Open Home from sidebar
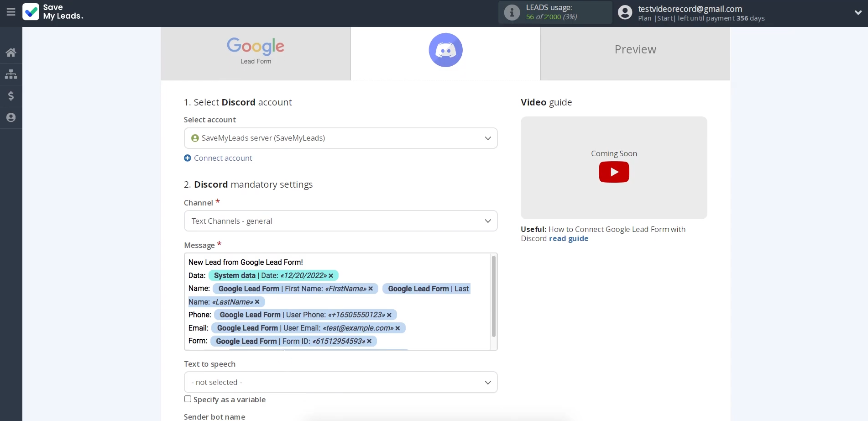 coord(11,53)
